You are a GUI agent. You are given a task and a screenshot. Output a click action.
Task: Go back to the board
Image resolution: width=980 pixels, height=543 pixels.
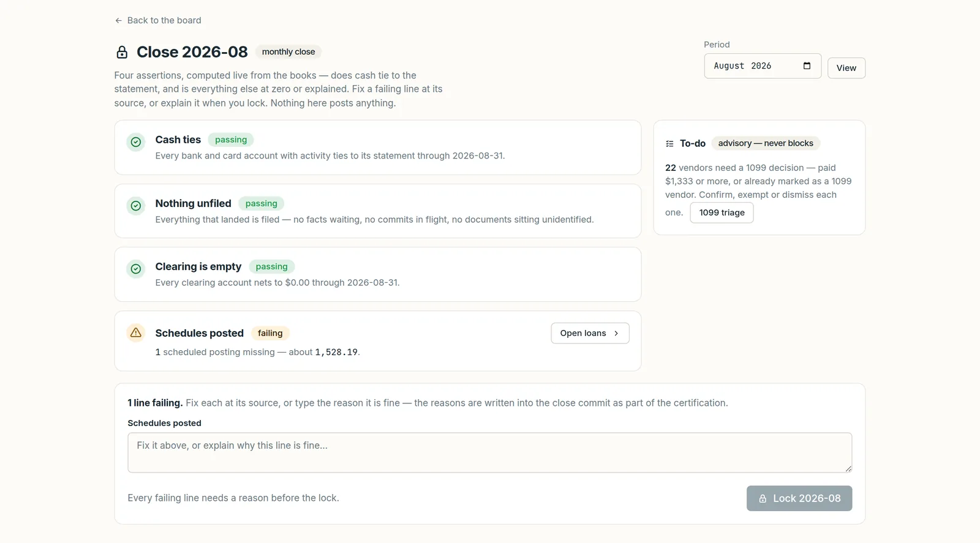tap(158, 20)
